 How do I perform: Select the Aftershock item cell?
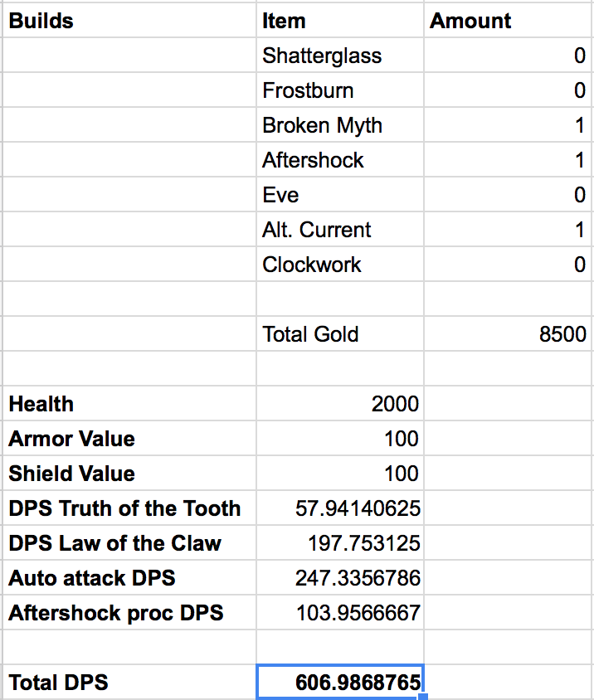pyautogui.click(x=340, y=159)
